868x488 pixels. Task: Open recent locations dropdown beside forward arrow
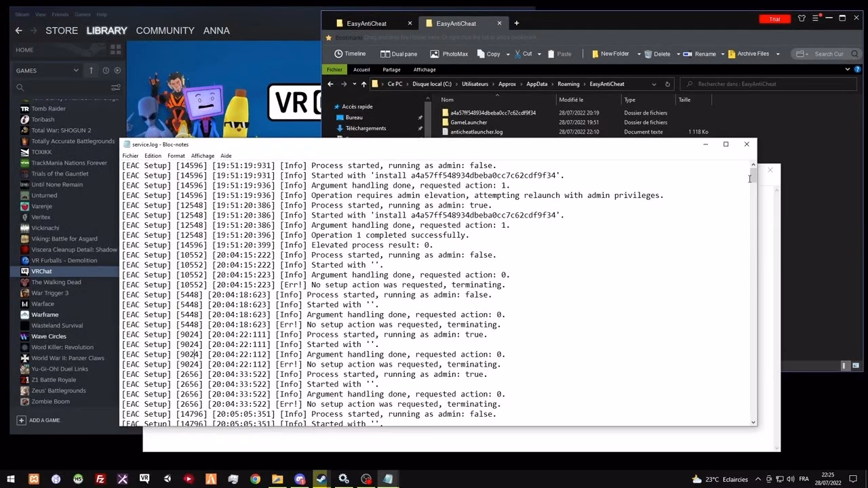tap(354, 84)
